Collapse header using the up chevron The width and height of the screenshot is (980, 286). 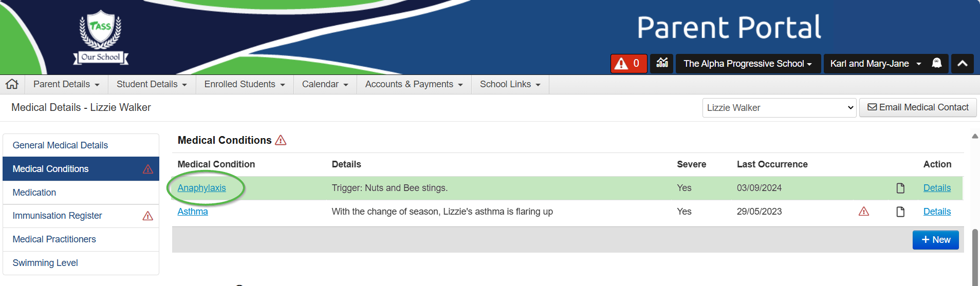(962, 64)
